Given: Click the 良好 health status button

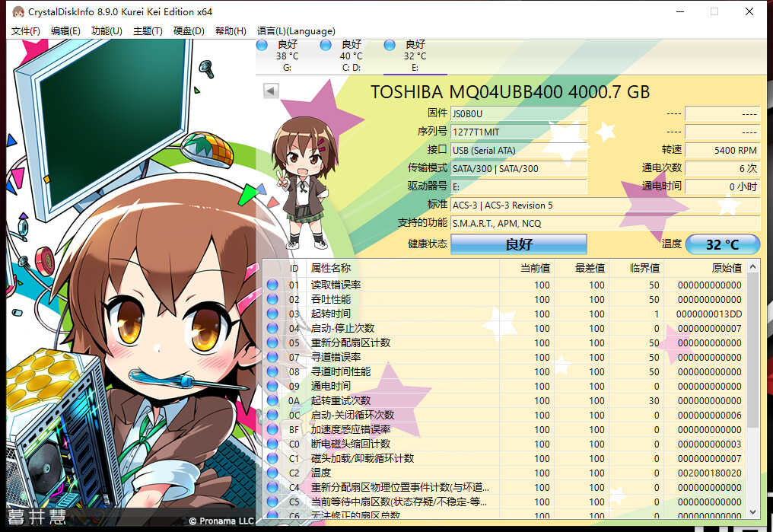Looking at the screenshot, I should [x=519, y=244].
